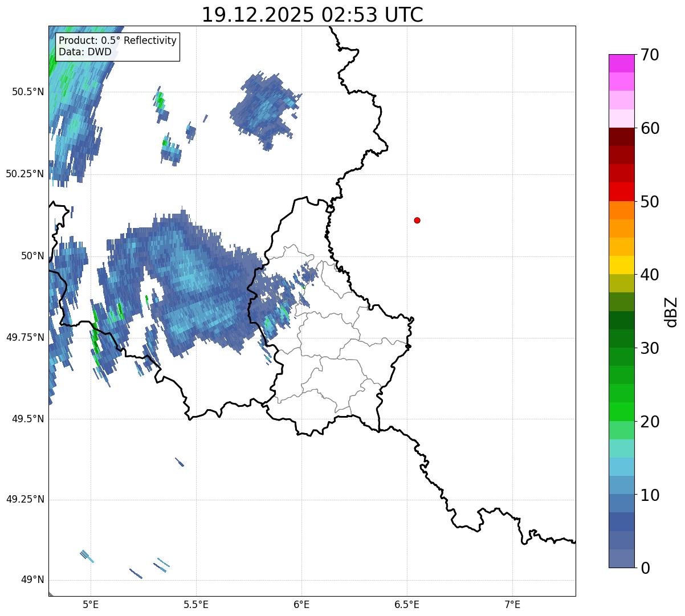This screenshot has width=685, height=616.
Task: Click the 70 tick on colorbar
Action: pos(650,55)
